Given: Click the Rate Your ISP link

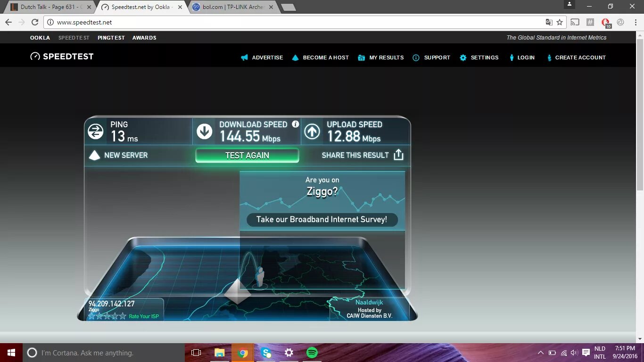Looking at the screenshot, I should pyautogui.click(x=144, y=316).
